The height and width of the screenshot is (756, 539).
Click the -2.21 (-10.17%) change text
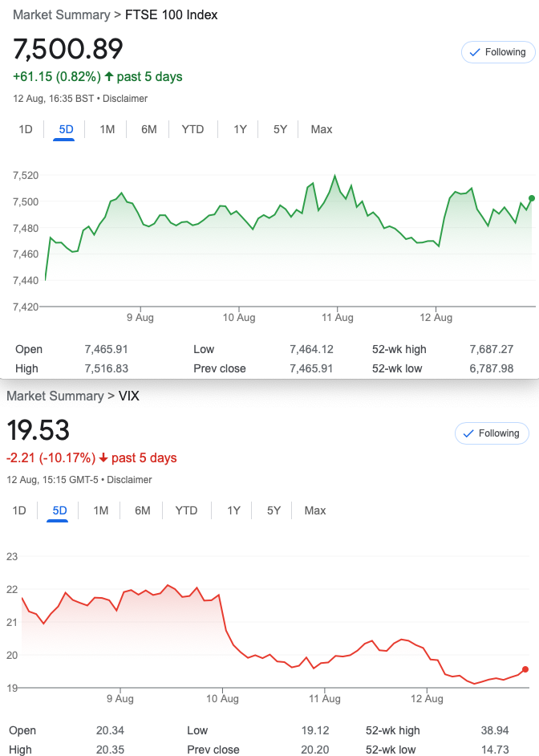pyautogui.click(x=51, y=458)
